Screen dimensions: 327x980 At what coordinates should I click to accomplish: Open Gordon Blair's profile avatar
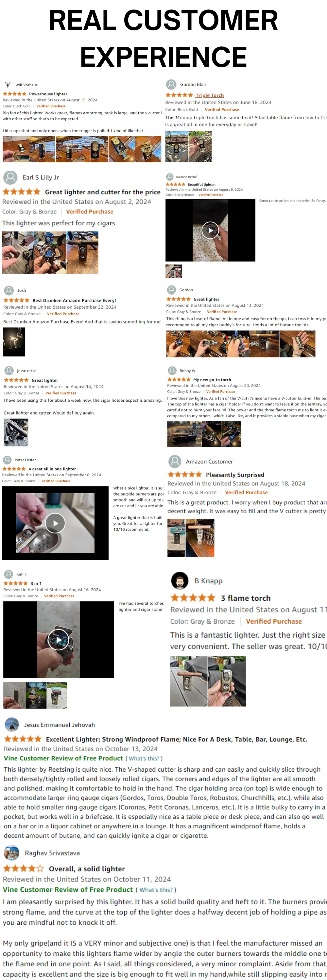(x=171, y=85)
